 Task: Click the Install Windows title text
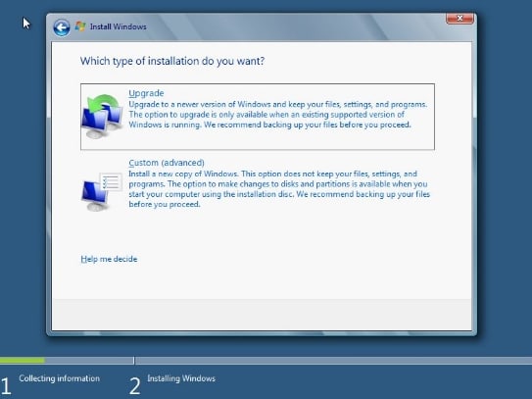119,26
